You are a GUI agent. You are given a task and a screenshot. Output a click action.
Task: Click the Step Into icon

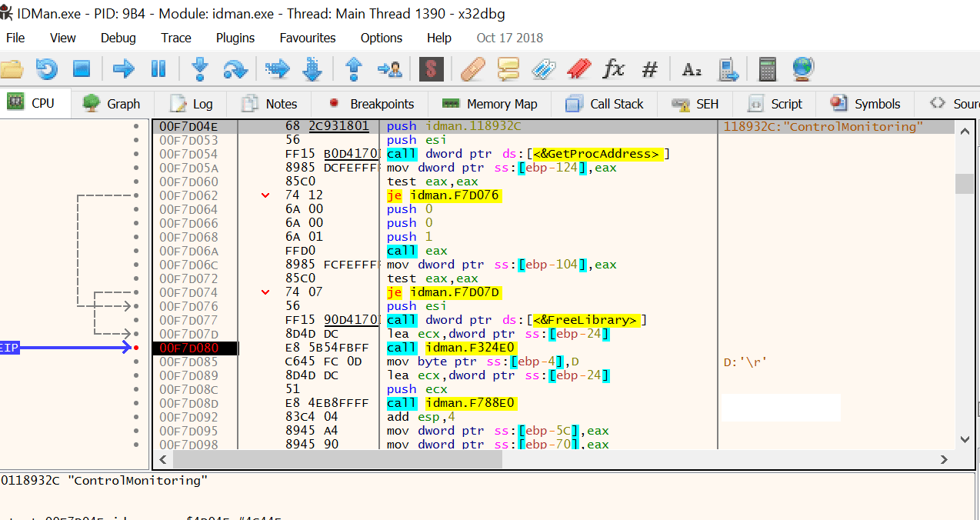(x=200, y=69)
